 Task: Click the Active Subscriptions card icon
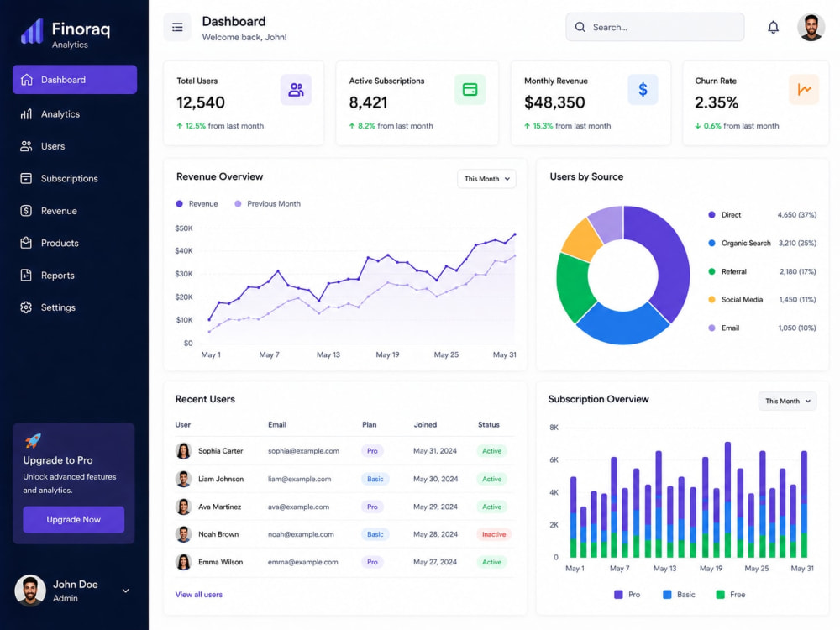[x=470, y=90]
